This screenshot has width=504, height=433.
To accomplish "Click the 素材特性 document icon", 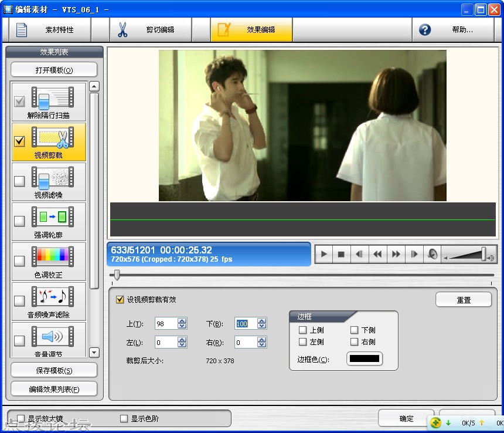I will point(22,30).
